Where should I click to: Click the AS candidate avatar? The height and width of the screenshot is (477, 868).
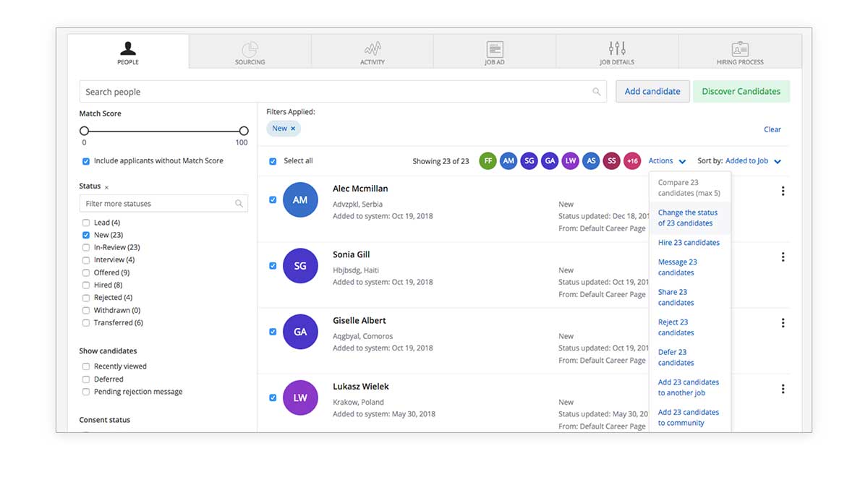pos(591,161)
